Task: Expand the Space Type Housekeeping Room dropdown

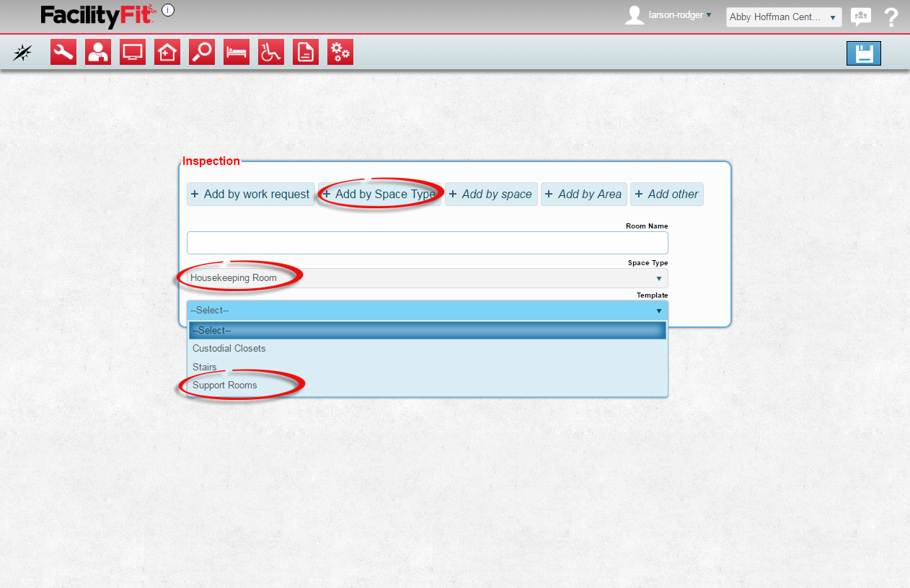Action: click(427, 278)
